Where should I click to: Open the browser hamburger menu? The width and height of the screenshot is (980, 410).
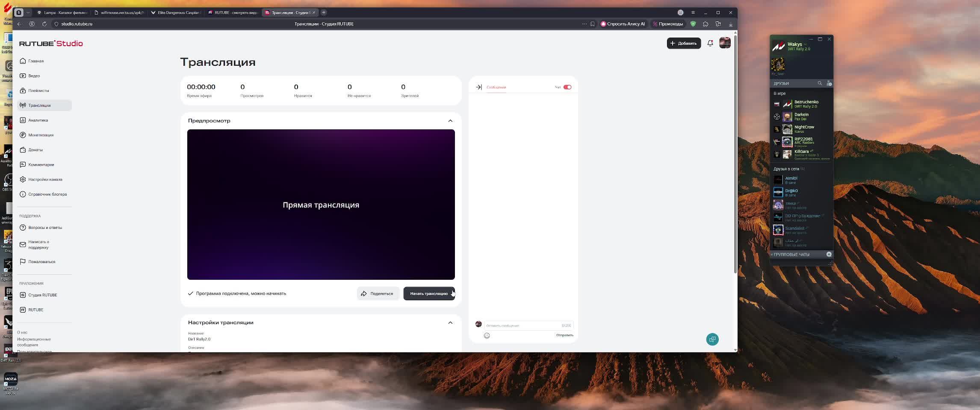pyautogui.click(x=693, y=12)
